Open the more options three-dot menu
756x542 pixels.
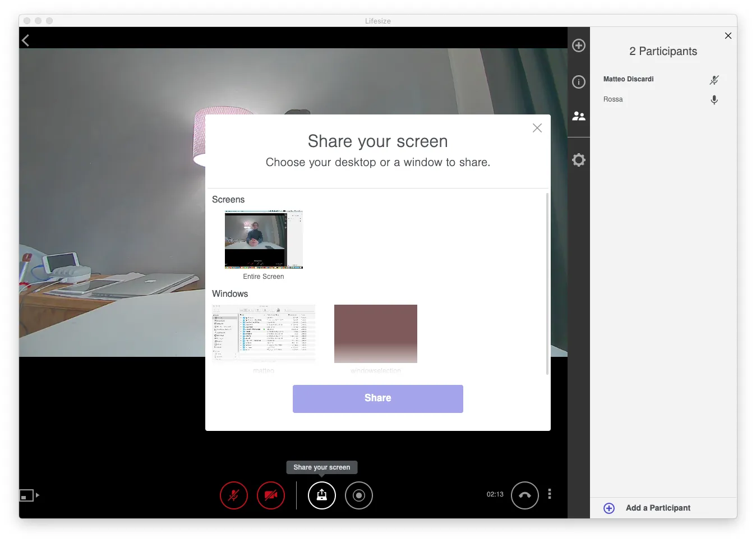click(550, 494)
